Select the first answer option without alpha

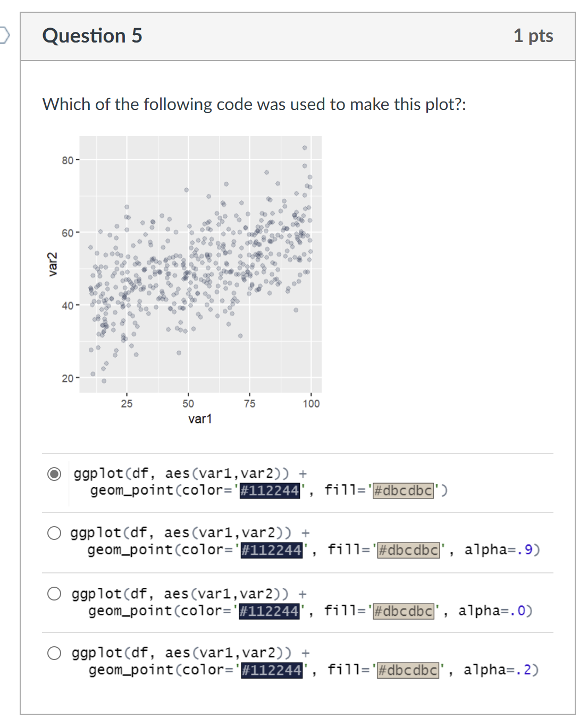coord(54,473)
